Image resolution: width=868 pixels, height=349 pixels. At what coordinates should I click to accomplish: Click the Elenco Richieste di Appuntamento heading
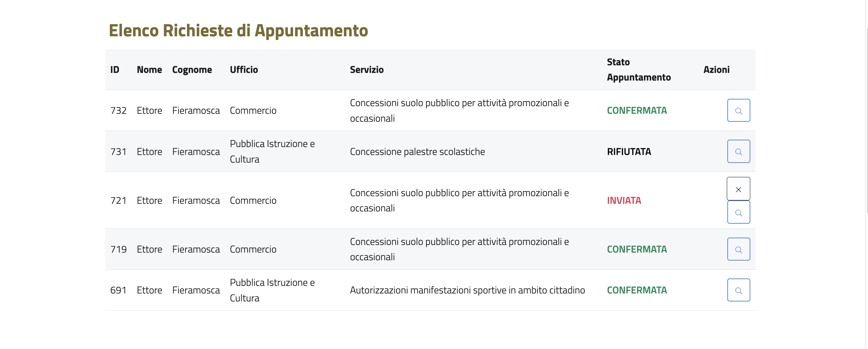(x=238, y=31)
